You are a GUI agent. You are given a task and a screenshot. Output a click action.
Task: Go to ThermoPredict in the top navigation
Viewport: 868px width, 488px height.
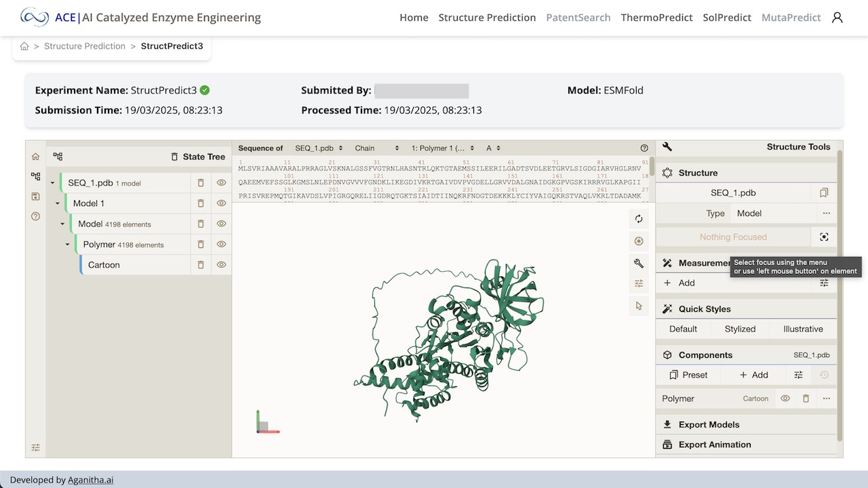pos(656,18)
